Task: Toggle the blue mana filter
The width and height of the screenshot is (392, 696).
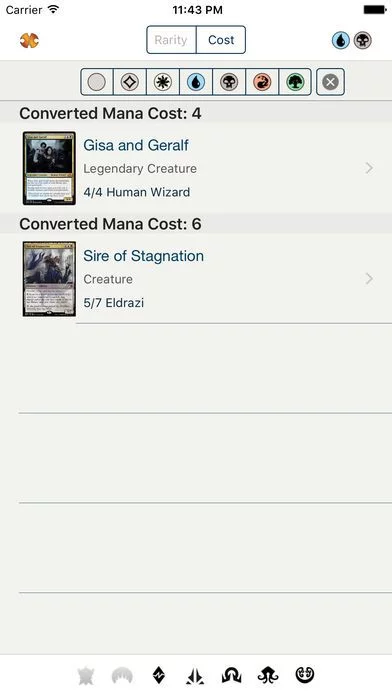Action: pyautogui.click(x=196, y=82)
